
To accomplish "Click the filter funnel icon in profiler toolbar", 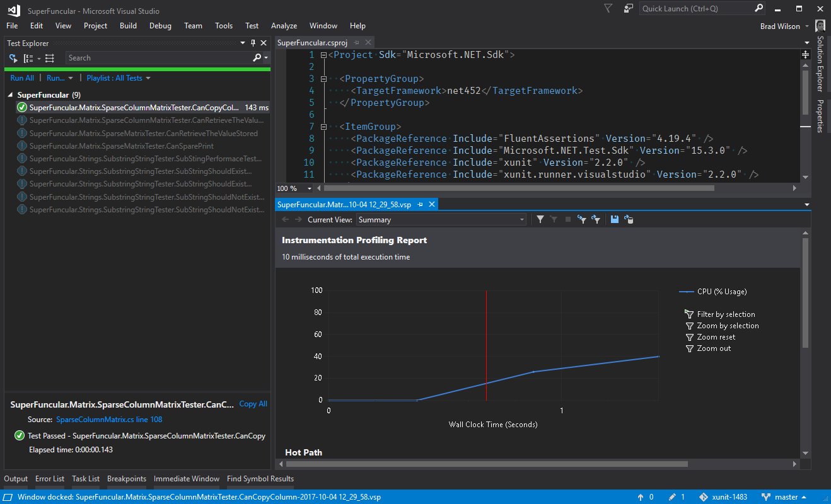I will tap(540, 219).
